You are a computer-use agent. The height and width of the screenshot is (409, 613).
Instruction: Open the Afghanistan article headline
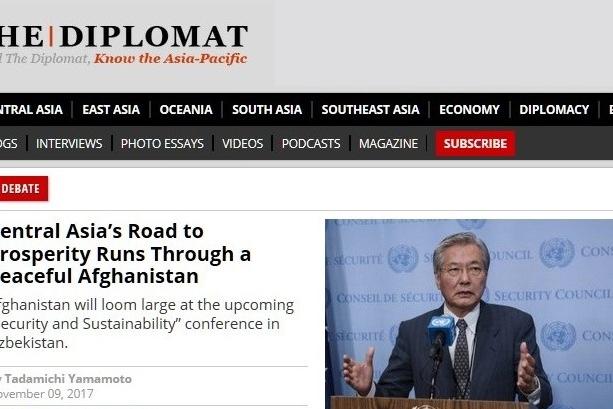point(125,253)
